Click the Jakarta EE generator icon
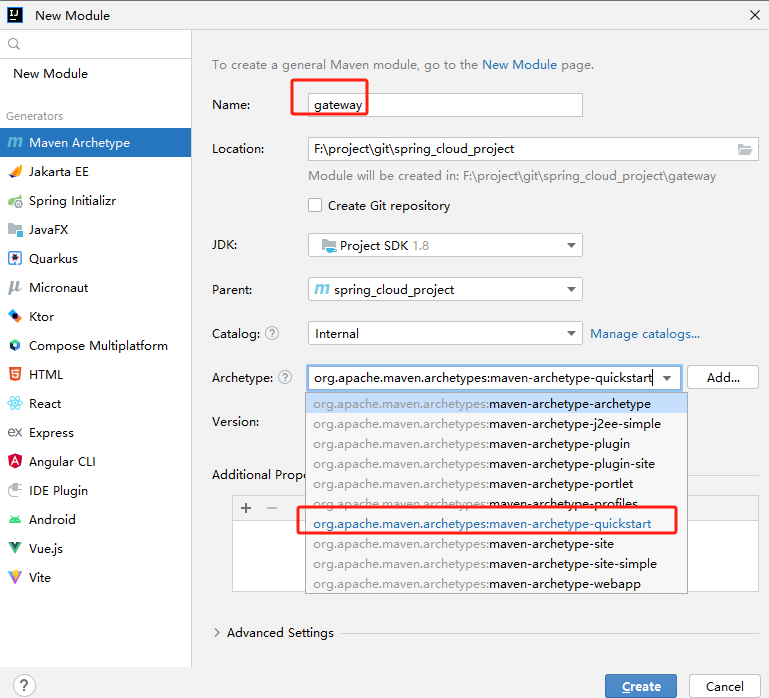 click(15, 172)
